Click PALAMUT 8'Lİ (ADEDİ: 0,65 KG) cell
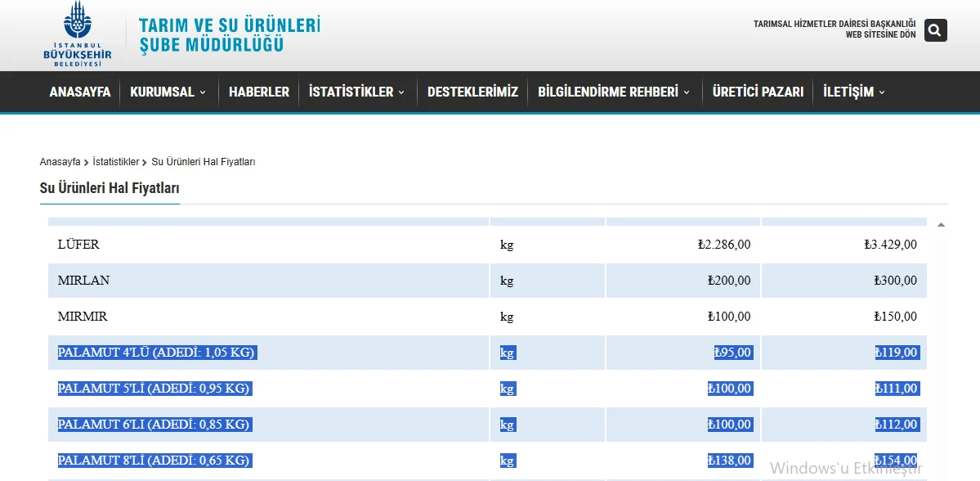 click(154, 461)
